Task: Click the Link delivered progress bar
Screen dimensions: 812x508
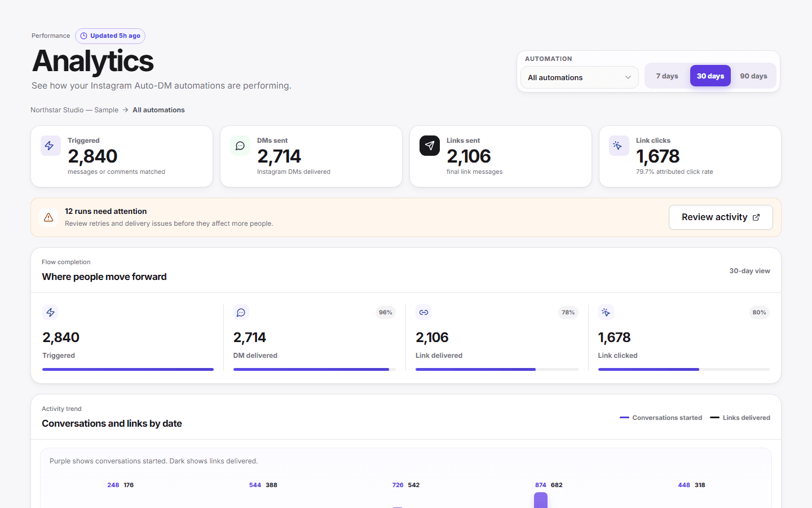Action: pyautogui.click(x=497, y=370)
